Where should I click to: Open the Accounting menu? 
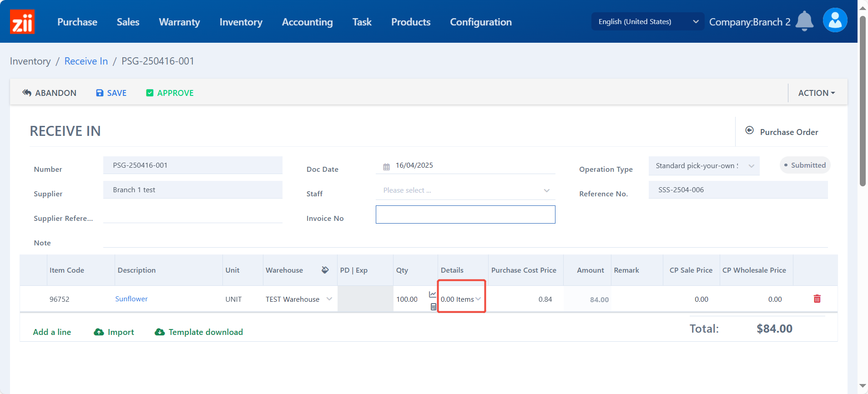tap(307, 22)
